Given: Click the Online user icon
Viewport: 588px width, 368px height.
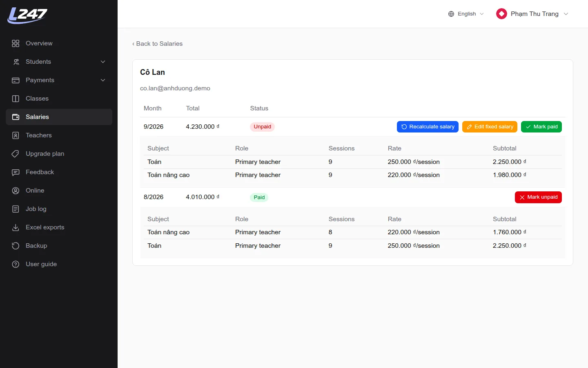Looking at the screenshot, I should [16, 191].
